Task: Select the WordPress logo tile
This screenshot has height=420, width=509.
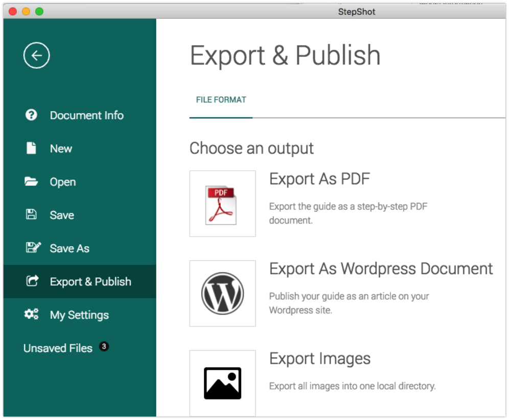Action: coord(222,293)
